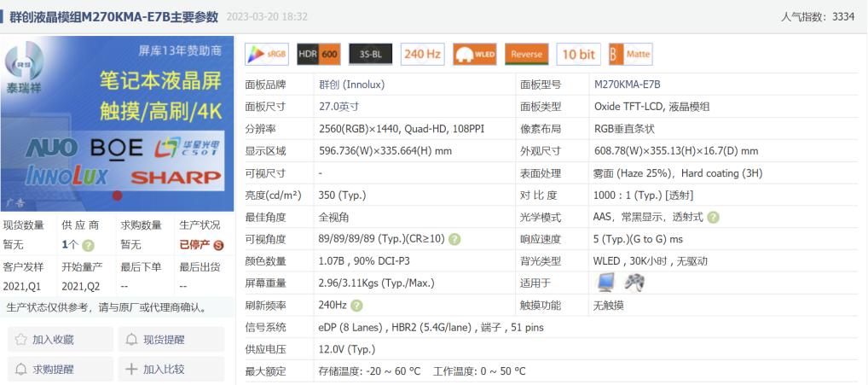Click the game controller application icon
This screenshot has height=385, width=868.
[x=634, y=283]
